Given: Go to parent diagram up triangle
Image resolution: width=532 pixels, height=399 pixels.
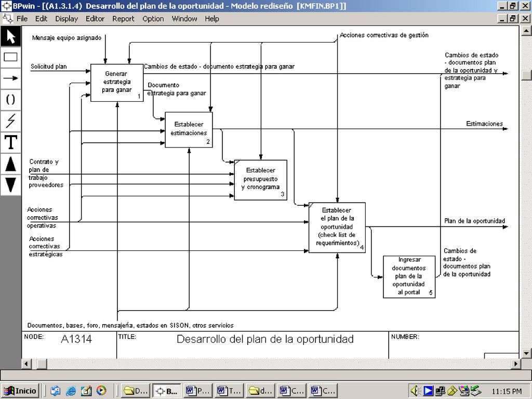Looking at the screenshot, I should 10,164.
